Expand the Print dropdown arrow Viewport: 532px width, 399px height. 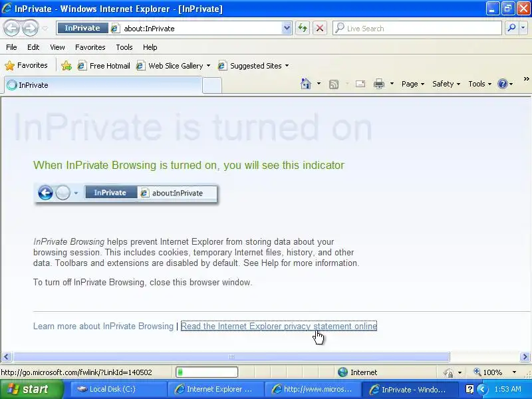(x=392, y=84)
